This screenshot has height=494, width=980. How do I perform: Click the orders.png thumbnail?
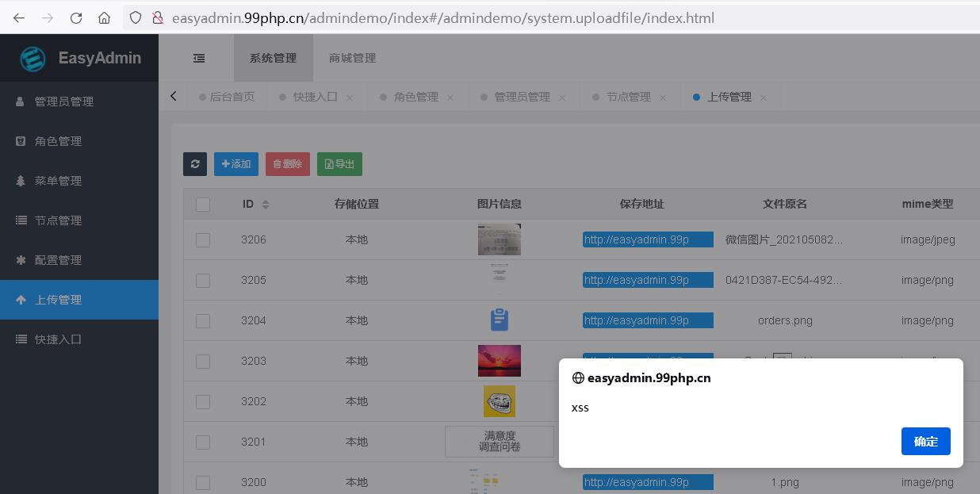[498, 320]
